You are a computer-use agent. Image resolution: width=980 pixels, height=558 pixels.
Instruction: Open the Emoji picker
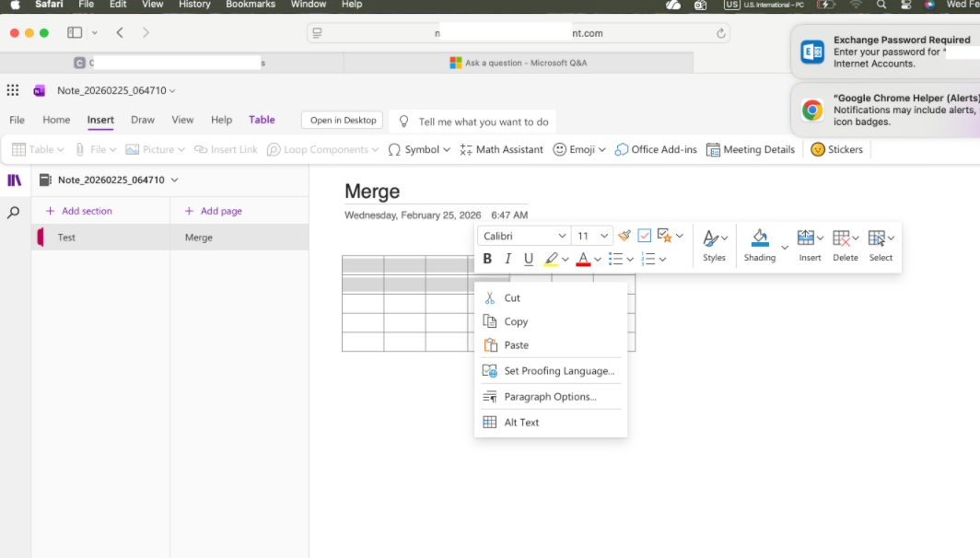pyautogui.click(x=579, y=149)
